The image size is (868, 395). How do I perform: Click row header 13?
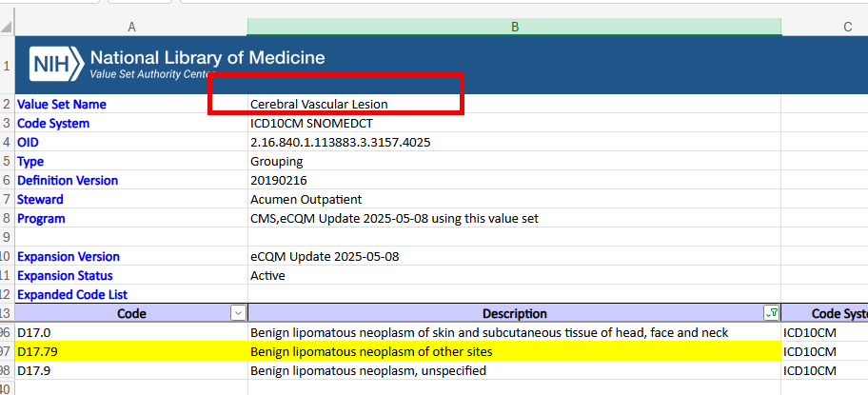[7, 313]
